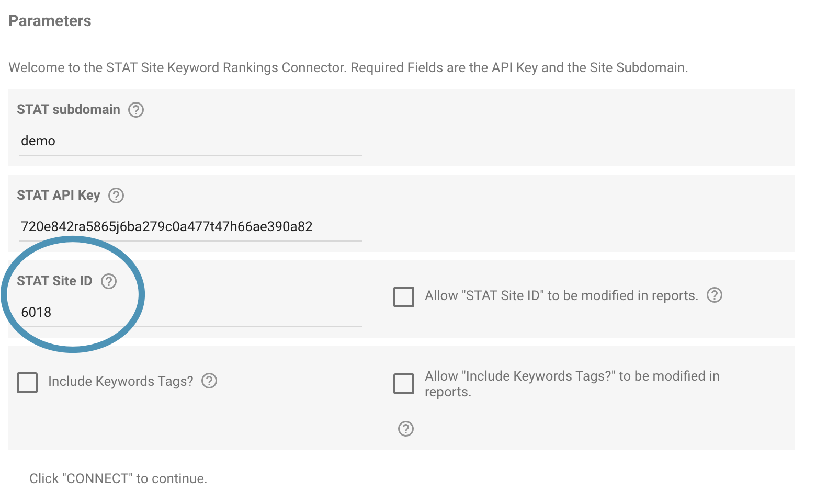Click the standalone help icon below the checkboxes

[405, 429]
